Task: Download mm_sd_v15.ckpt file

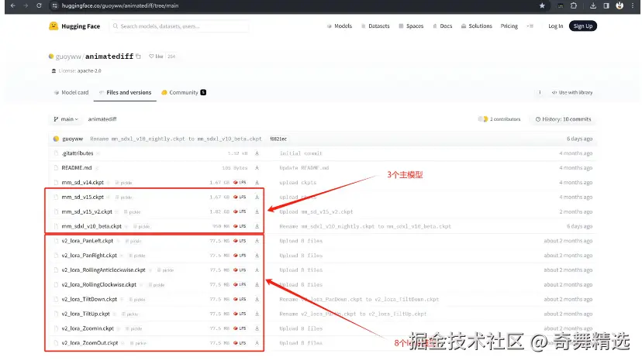Action: (257, 197)
